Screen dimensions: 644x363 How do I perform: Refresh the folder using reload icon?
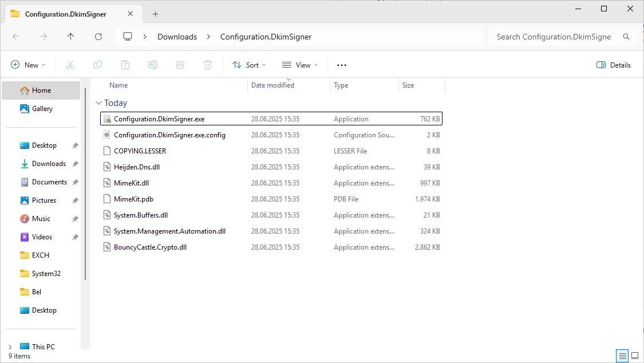tap(98, 37)
